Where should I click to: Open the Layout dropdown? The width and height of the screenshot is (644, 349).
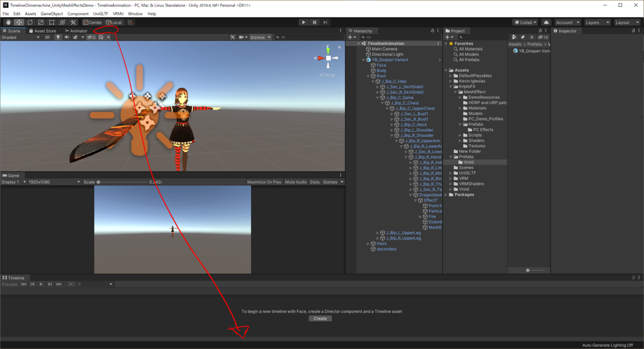[626, 23]
